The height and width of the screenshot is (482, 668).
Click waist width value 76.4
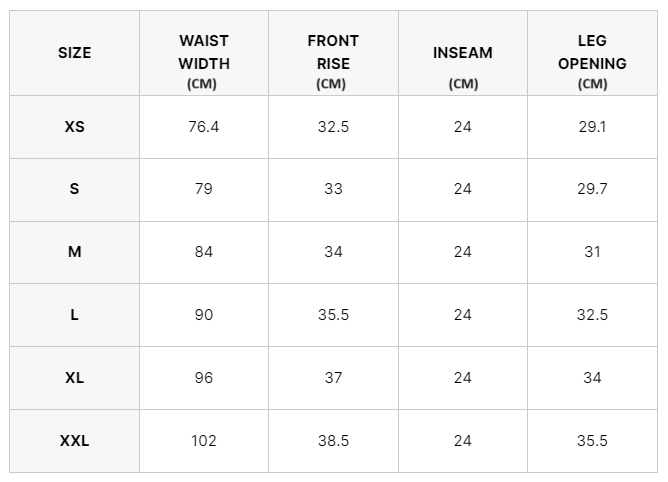pos(203,127)
